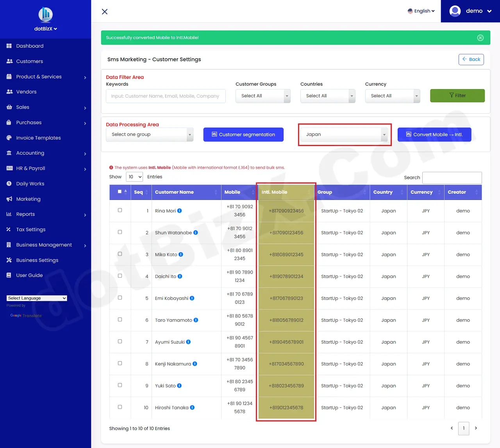The width and height of the screenshot is (500, 448).
Task: Click the Tax Settings percent icon
Action: pos(9,230)
